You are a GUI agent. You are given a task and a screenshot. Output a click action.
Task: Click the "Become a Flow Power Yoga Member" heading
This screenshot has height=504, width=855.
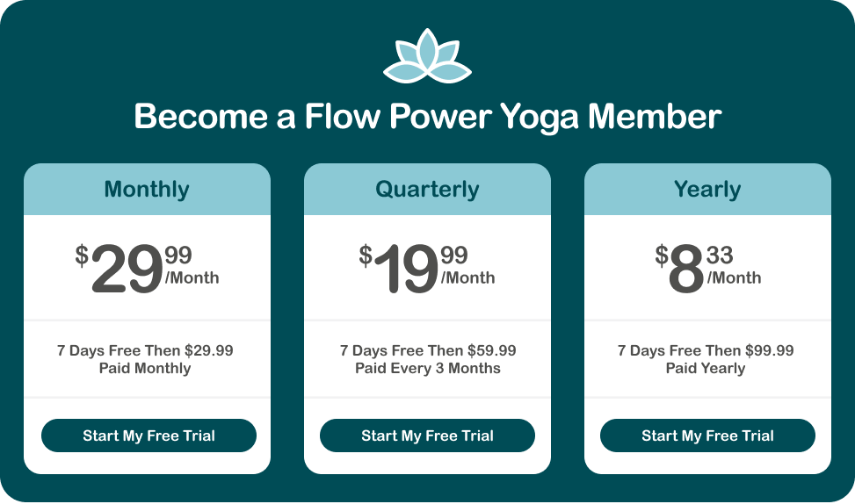(x=427, y=117)
